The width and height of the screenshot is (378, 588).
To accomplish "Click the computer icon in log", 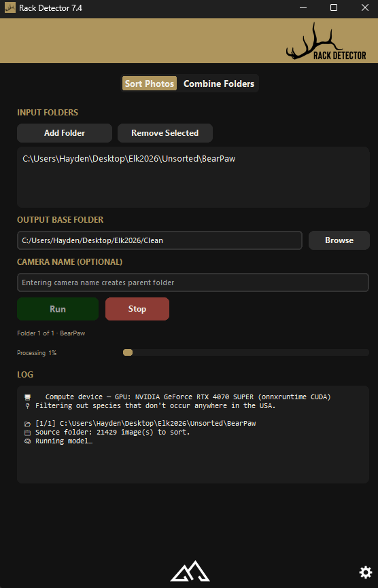I will 27,397.
